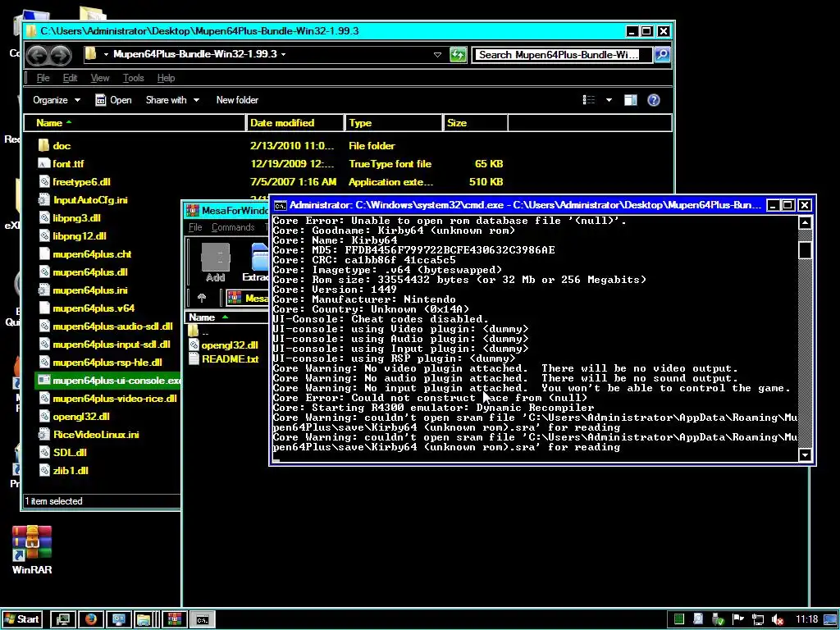Click the console scrollbar up arrow
Viewport: 840px width, 630px height.
pyautogui.click(x=805, y=223)
